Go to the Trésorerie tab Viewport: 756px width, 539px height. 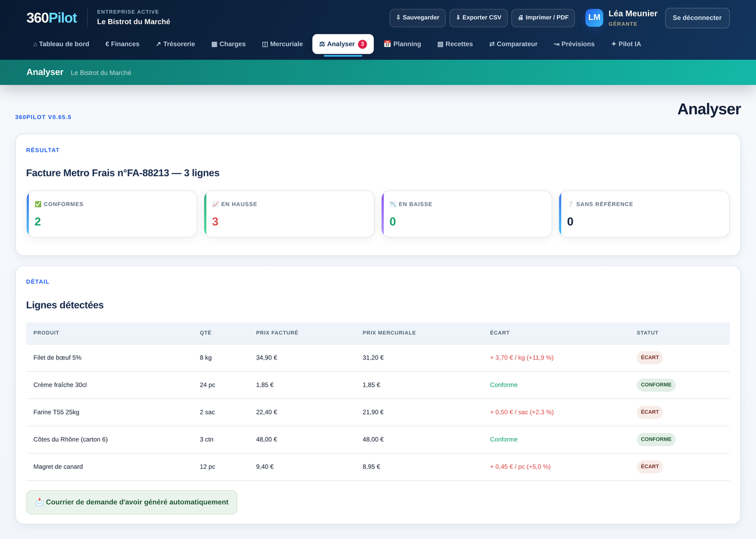[175, 44]
